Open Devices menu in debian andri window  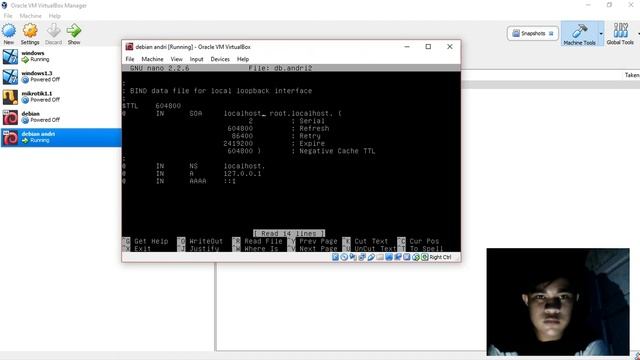pos(220,59)
